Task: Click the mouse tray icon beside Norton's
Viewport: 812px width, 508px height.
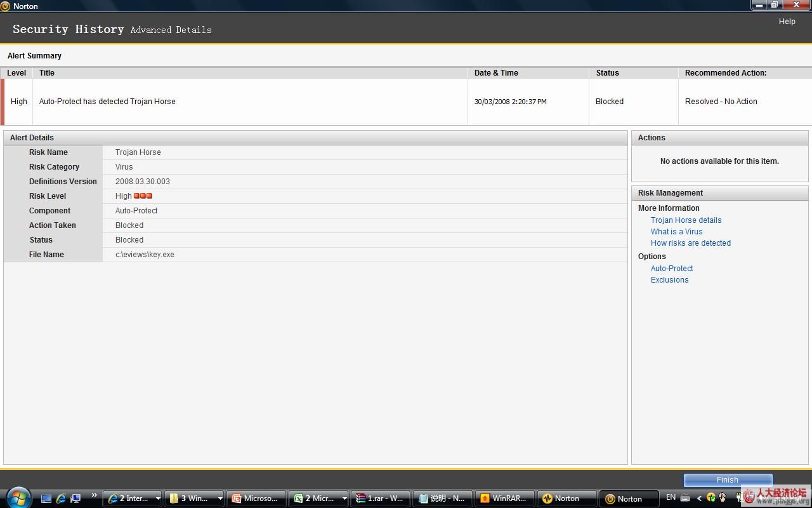Action: pyautogui.click(x=723, y=498)
